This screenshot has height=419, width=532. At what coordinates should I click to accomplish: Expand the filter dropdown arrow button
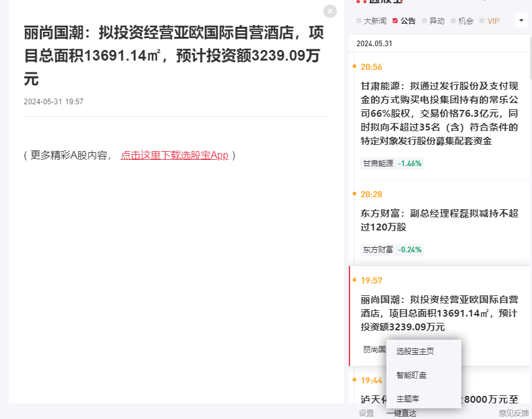coord(521,21)
